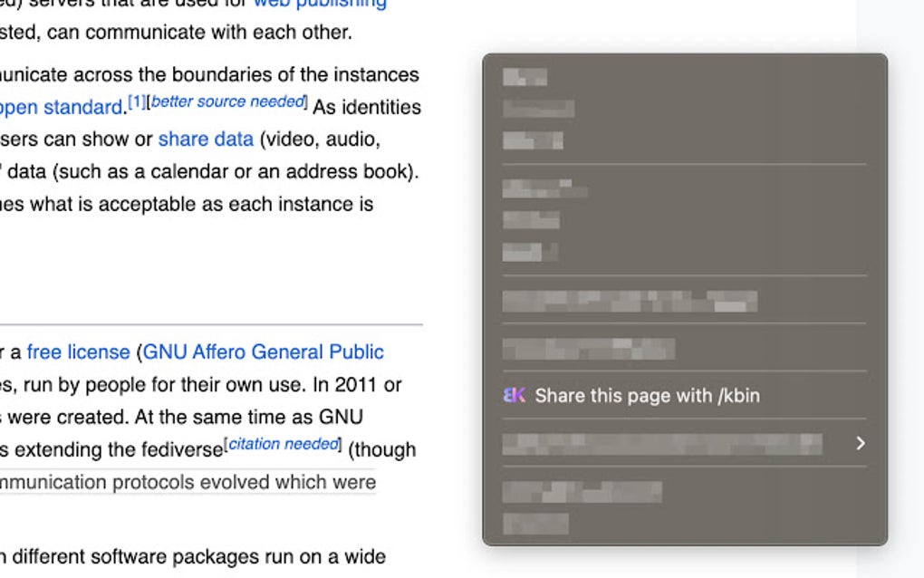Screen dimensions: 924x578
Task: Click the "share data" link
Action: point(205,140)
